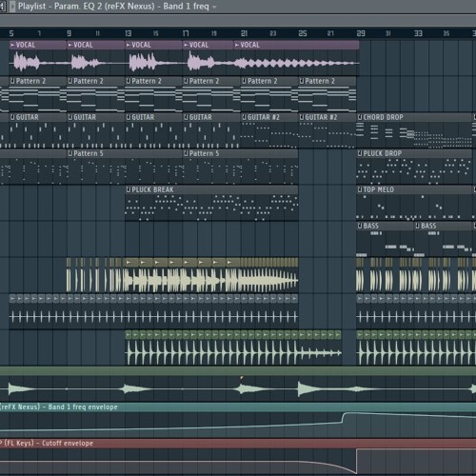Open menu icon of Pattern 5 clip at bar 17
The height and width of the screenshot is (476, 476).
click(187, 153)
